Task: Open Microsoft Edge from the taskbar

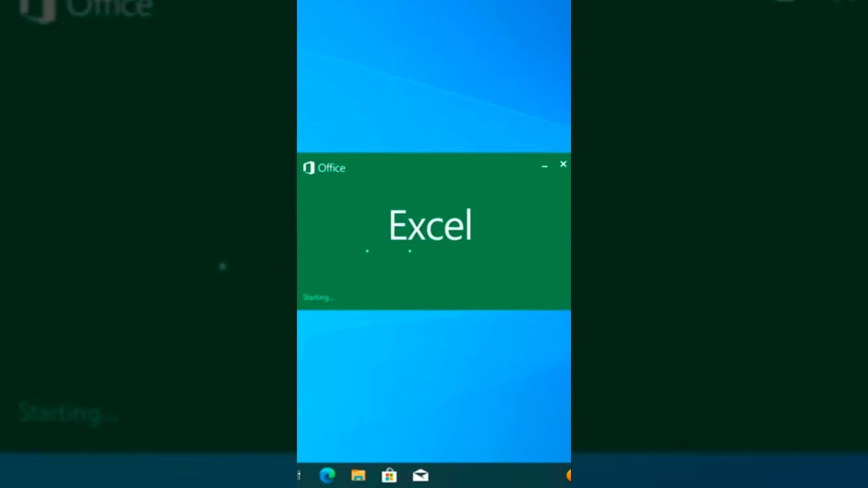Action: tap(328, 475)
